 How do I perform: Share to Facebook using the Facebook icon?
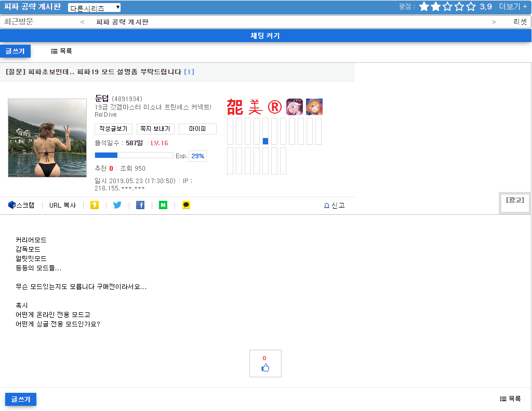pyautogui.click(x=140, y=205)
